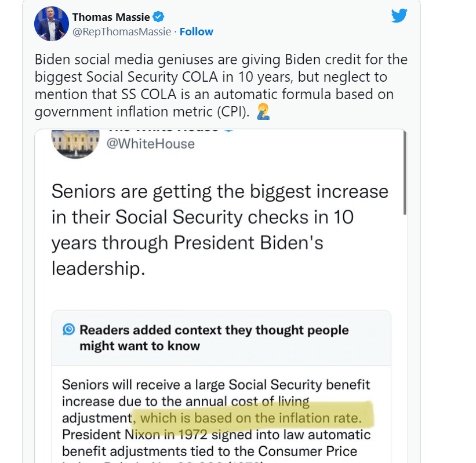Follow Thomas Massie via the Follow link
The height and width of the screenshot is (463, 476).
[196, 31]
